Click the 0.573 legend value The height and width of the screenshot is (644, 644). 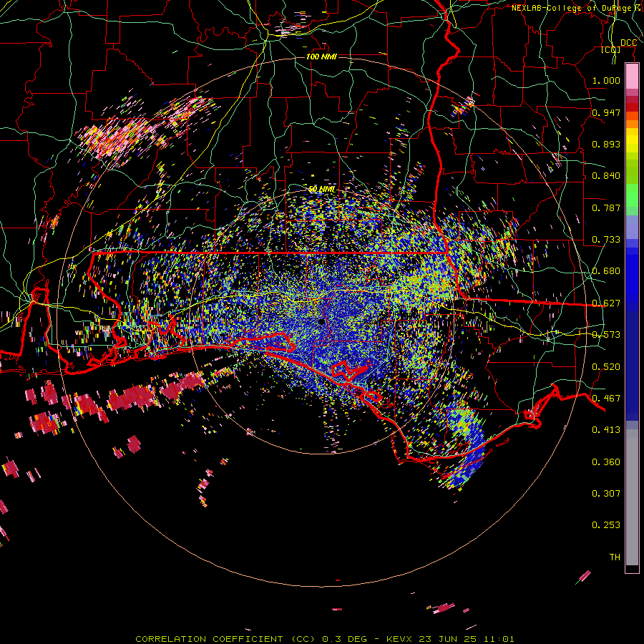(606, 335)
